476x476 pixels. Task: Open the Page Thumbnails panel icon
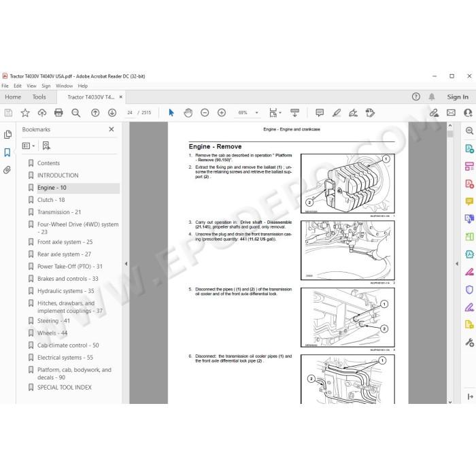7,135
